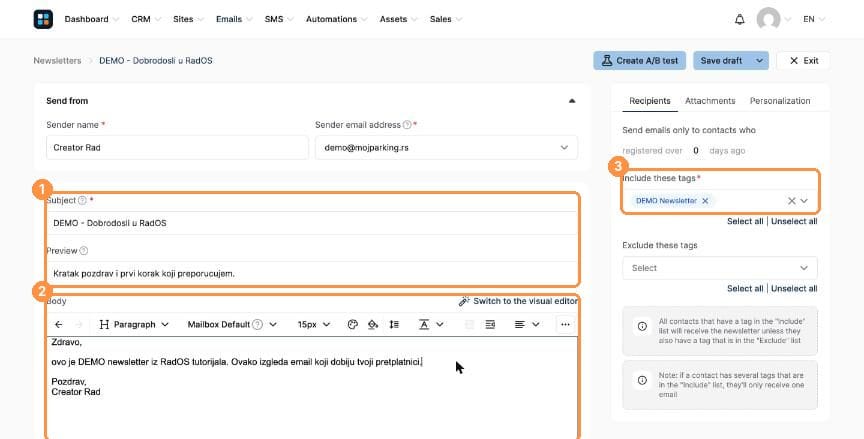
Task: Click Mailbox Default help icon
Action: (257, 324)
